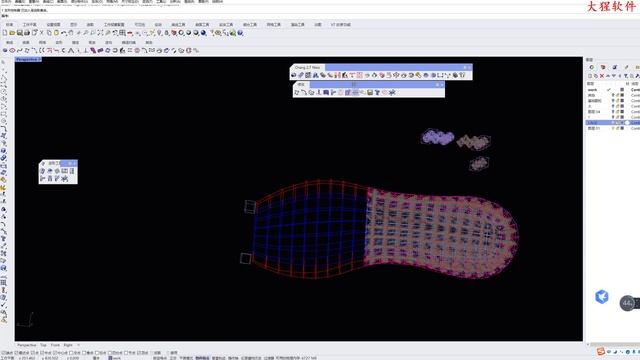640x360 pixels.
Task: Open Sogou input method tray icon
Action: click(x=601, y=351)
